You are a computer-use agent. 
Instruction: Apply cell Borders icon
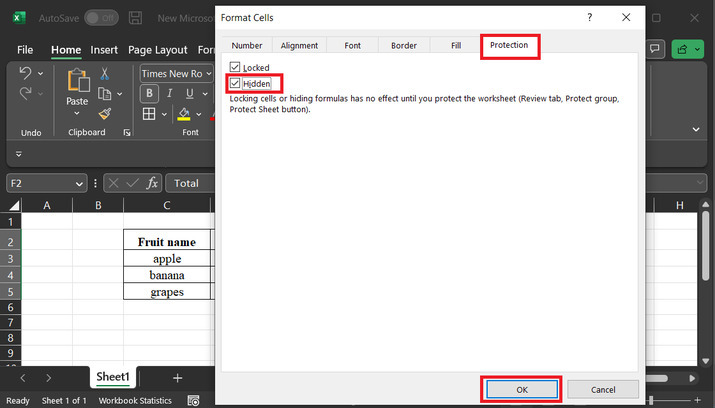click(x=149, y=114)
